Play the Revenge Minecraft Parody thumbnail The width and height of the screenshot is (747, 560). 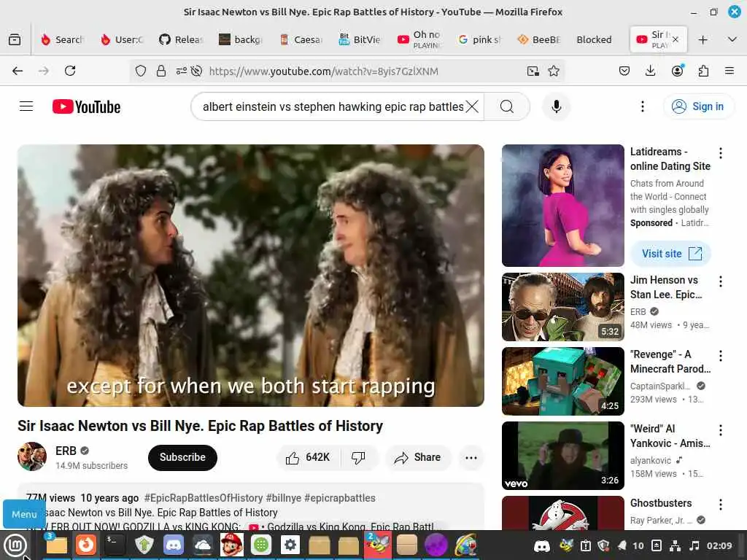click(562, 381)
